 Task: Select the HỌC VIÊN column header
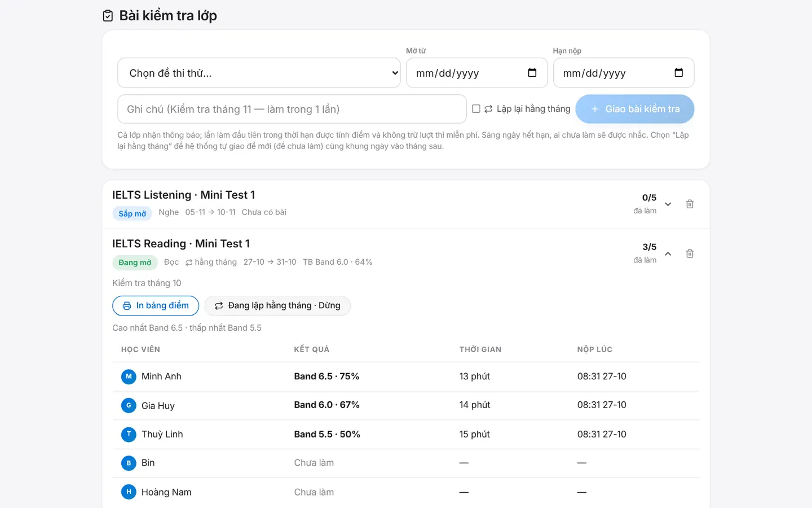click(x=140, y=349)
